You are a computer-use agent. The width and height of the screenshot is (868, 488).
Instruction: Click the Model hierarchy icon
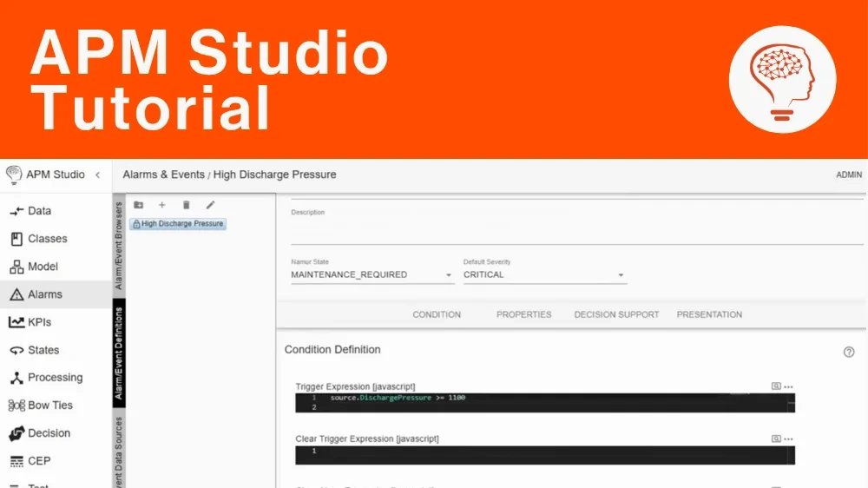pos(16,267)
